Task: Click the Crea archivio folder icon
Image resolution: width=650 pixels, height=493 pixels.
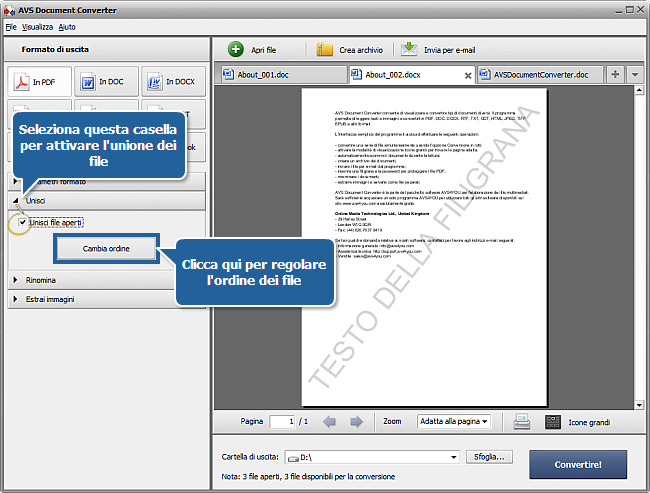Action: coord(325,50)
